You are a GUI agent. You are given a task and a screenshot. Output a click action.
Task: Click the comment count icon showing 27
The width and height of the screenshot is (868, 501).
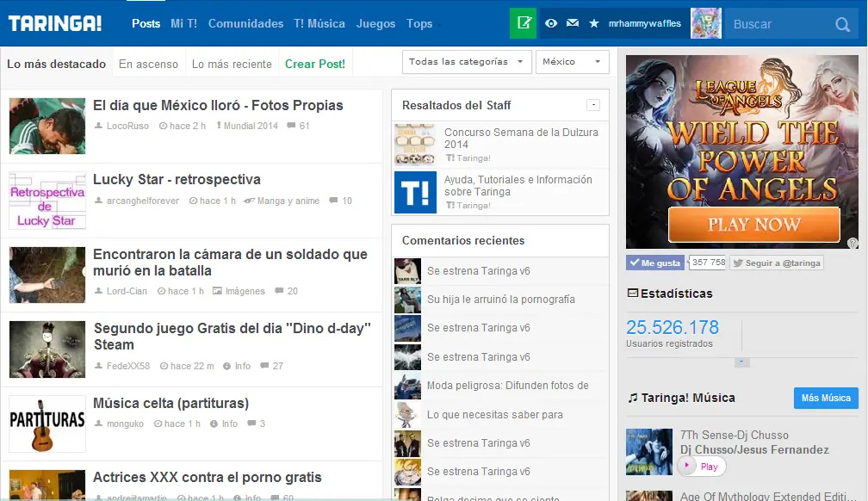point(264,365)
